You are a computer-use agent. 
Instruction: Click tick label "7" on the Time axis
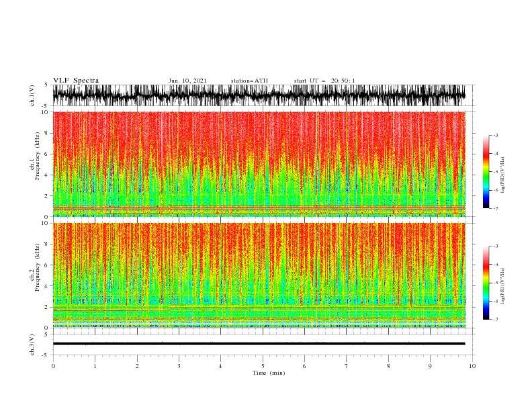pyautogui.click(x=347, y=366)
